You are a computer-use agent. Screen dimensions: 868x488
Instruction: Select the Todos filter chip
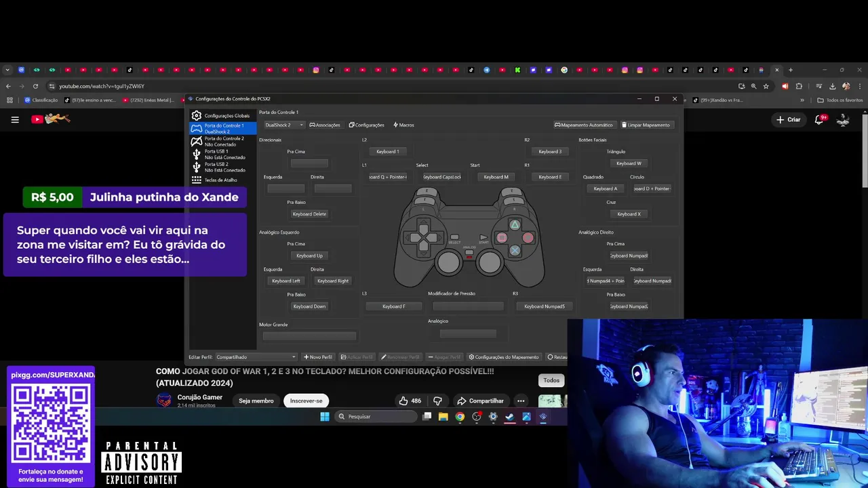pos(551,380)
